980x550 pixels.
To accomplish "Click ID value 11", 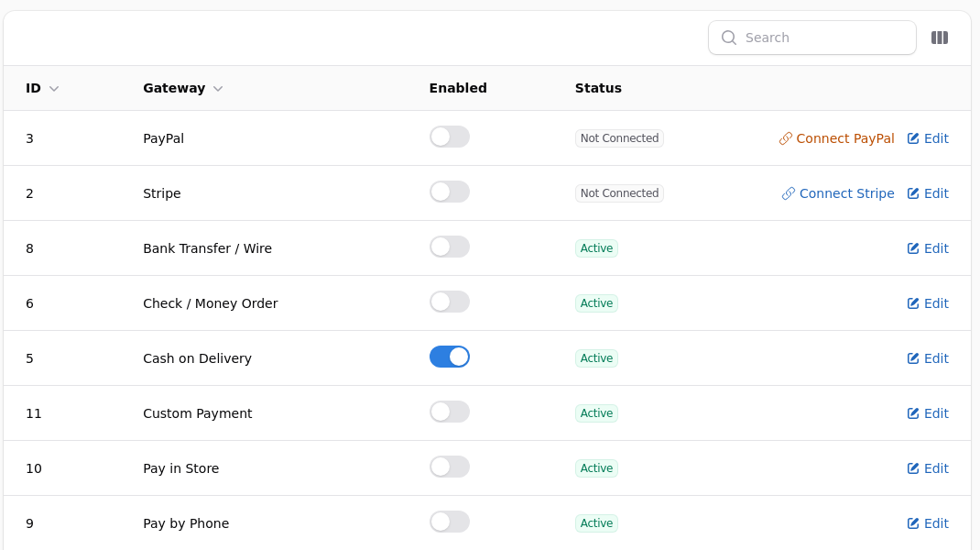I will click(34, 413).
